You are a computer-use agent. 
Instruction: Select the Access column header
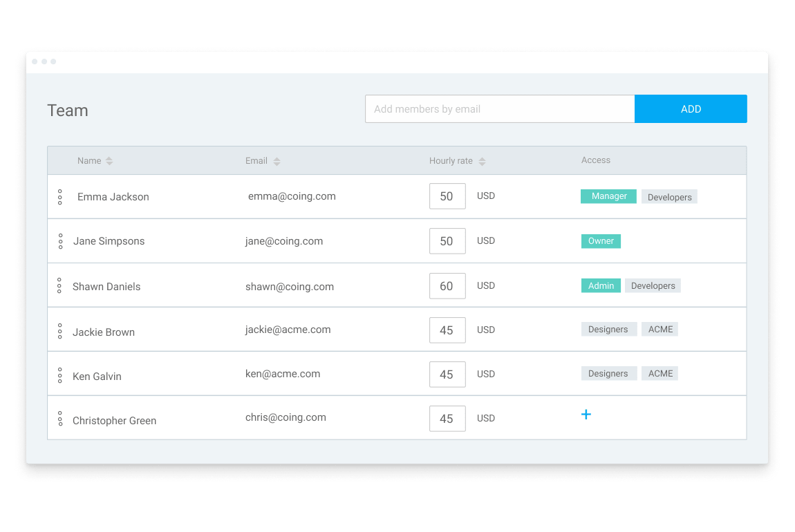595,160
